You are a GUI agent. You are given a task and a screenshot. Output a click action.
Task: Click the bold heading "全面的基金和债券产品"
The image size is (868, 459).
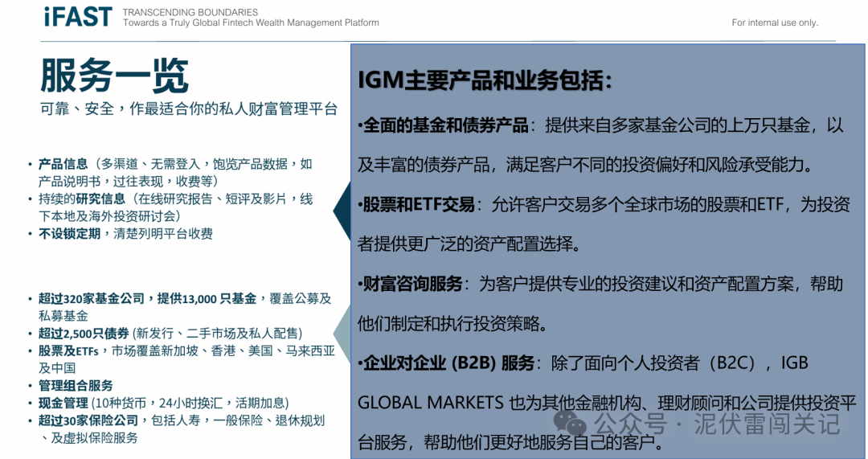(445, 125)
